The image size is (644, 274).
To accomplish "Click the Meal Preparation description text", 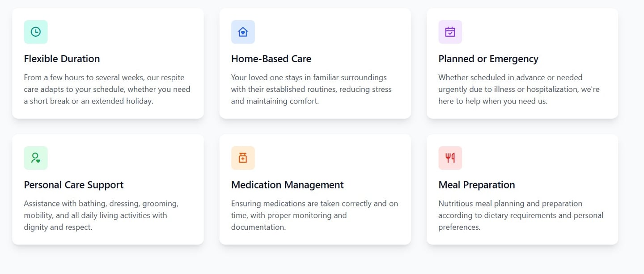I will (x=521, y=215).
